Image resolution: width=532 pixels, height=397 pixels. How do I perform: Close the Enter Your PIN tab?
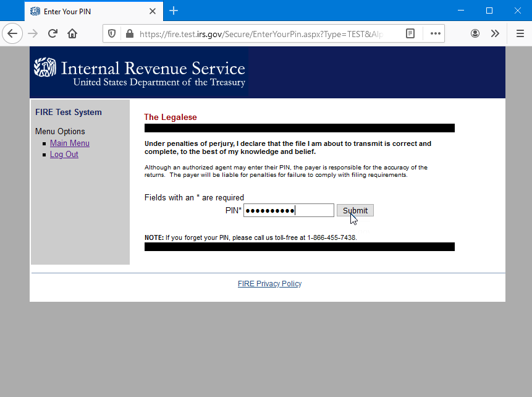[153, 11]
